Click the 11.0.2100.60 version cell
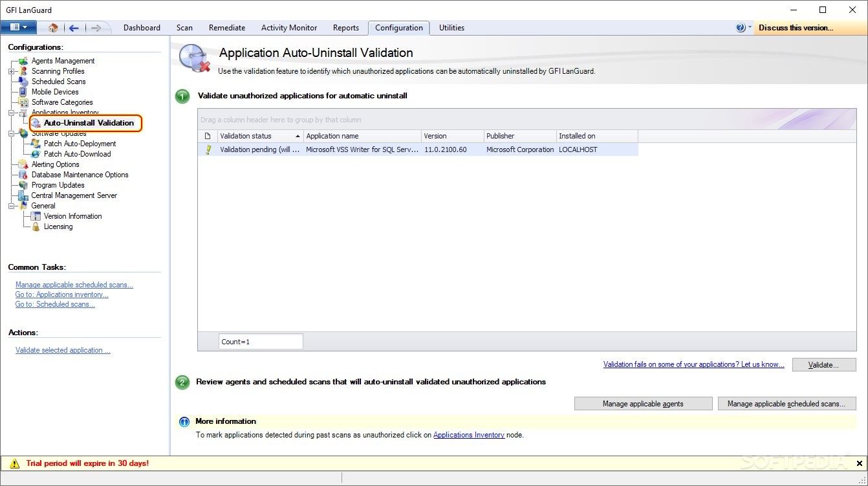This screenshot has height=486, width=868. [452, 149]
